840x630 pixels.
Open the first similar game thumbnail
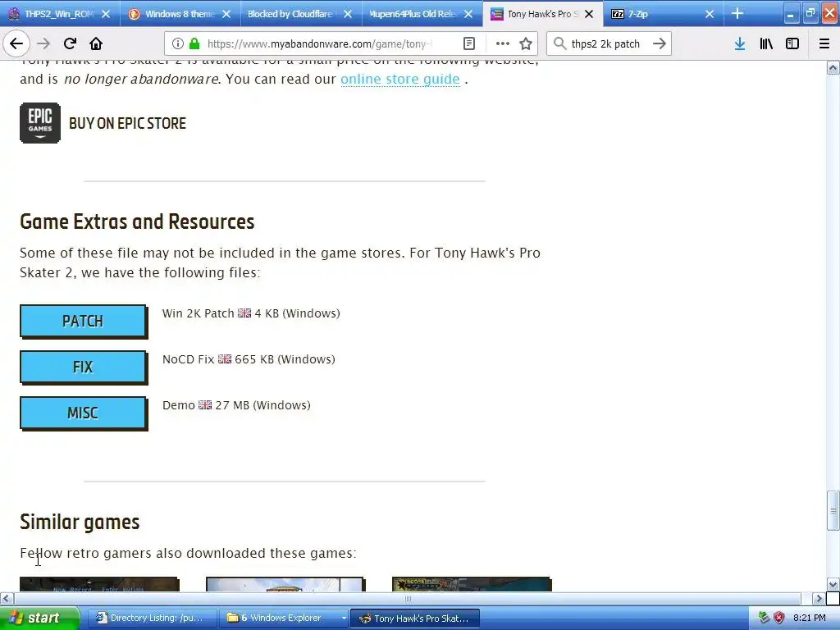[x=99, y=584]
